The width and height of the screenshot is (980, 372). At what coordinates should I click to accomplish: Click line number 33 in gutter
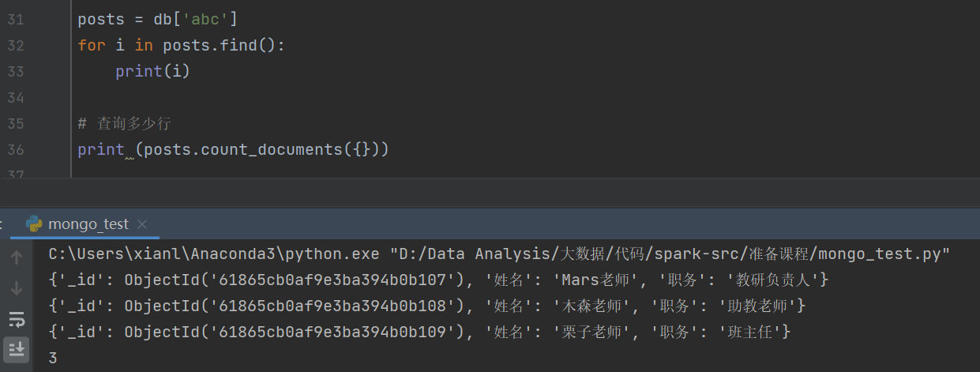16,71
